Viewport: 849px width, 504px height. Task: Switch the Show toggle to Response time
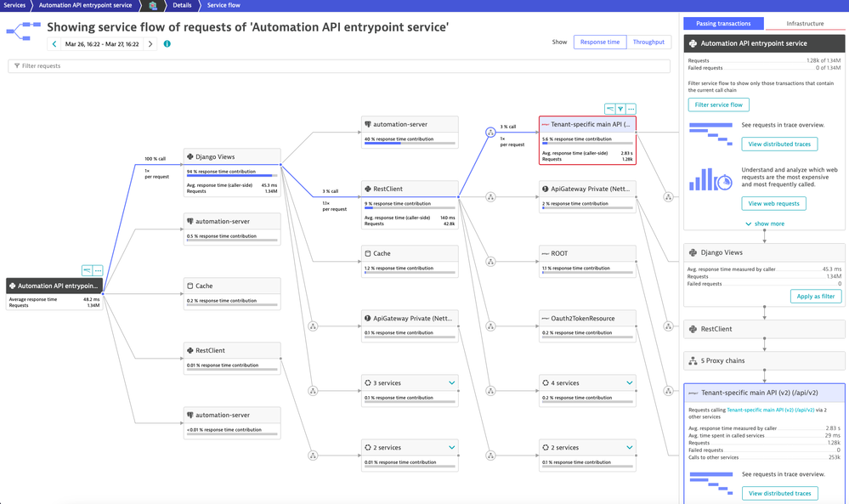(600, 42)
